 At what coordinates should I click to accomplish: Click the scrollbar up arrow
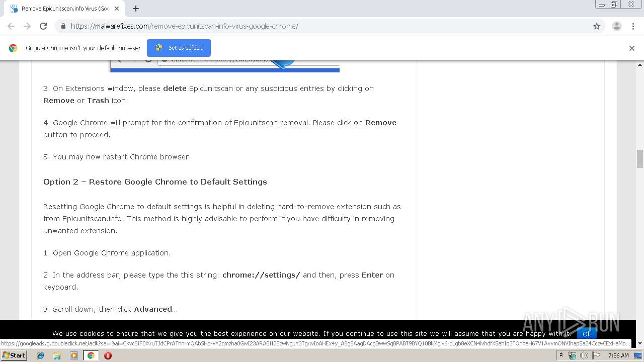(x=640, y=65)
